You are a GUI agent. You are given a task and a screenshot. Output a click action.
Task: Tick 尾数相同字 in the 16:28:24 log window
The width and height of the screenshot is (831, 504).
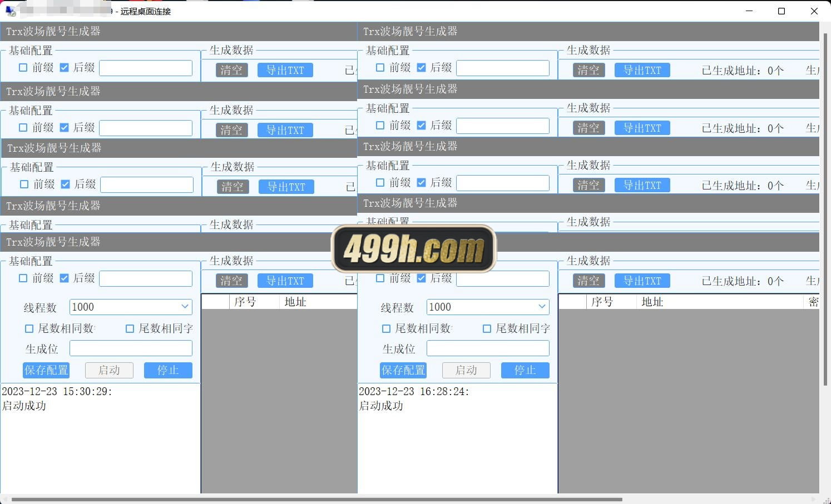coord(487,328)
